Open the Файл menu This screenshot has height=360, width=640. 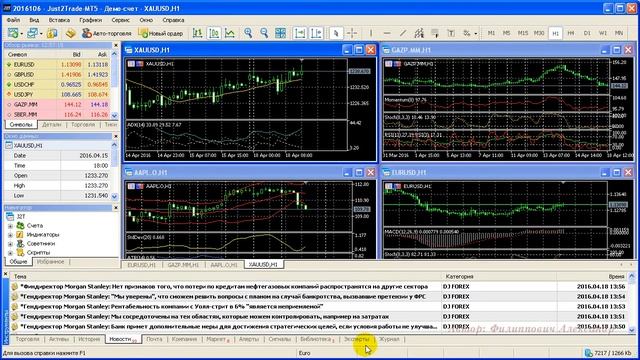[x=13, y=20]
